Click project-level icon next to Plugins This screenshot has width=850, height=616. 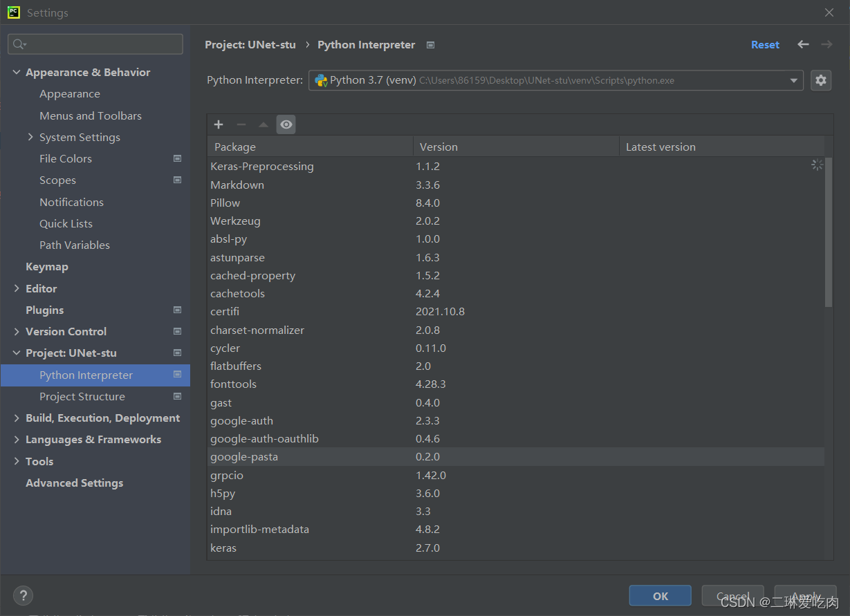pyautogui.click(x=177, y=310)
